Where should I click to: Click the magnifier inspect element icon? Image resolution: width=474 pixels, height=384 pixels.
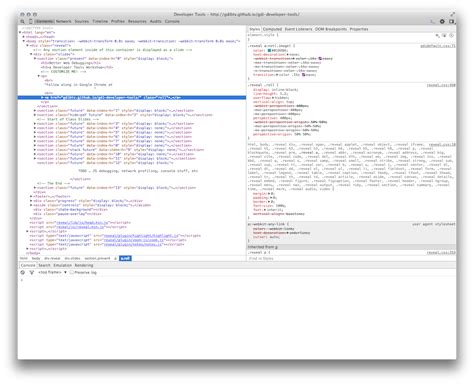point(22,21)
